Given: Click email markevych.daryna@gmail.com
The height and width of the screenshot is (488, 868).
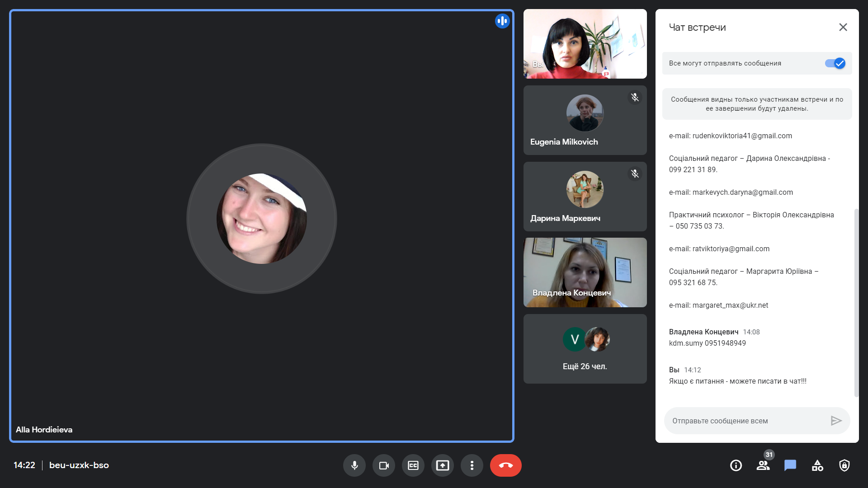Looking at the screenshot, I should (743, 192).
